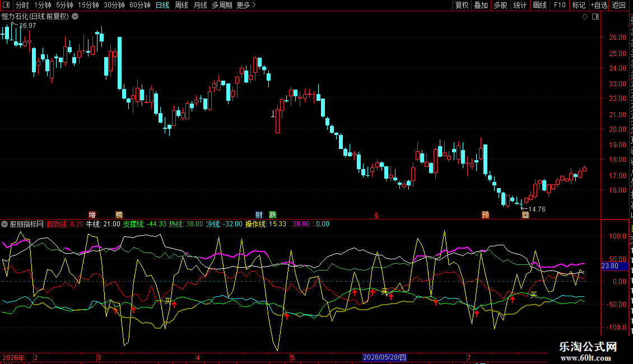
Task: Click the 26.00 price axis label
Action: click(618, 37)
